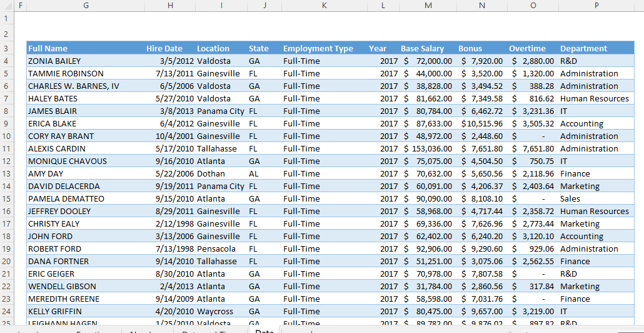Select row 11 header number
The height and width of the screenshot is (333, 644).
click(x=6, y=149)
